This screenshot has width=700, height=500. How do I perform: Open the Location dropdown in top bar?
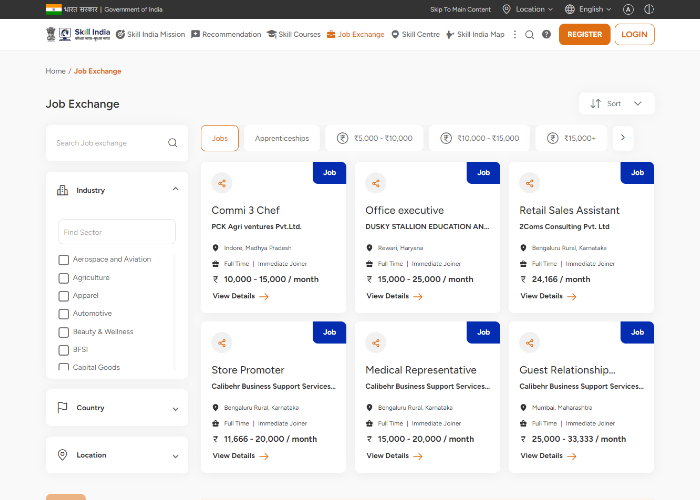[528, 9]
